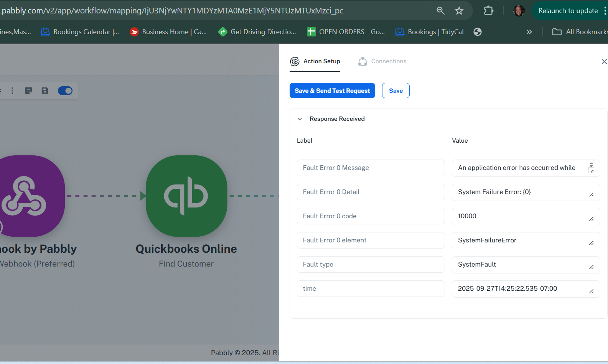Open the Chrome profile avatar
Viewport: 608px width, 364px height.
point(519,11)
